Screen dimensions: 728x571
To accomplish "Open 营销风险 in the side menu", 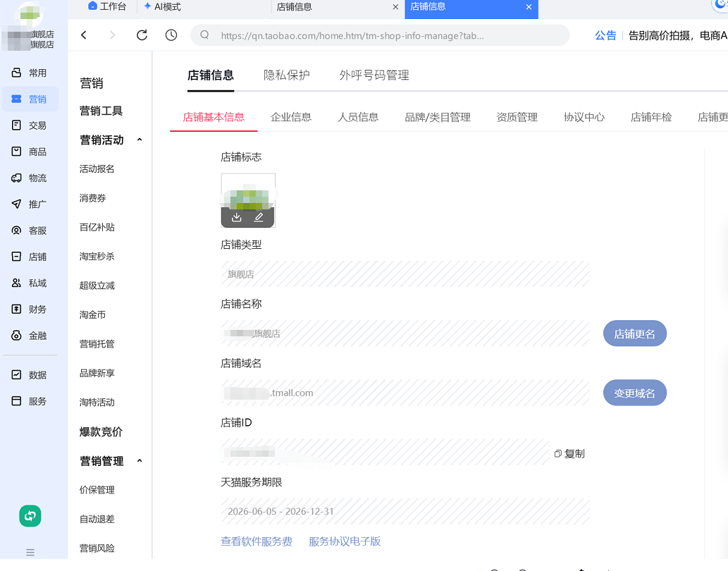I will [x=97, y=548].
